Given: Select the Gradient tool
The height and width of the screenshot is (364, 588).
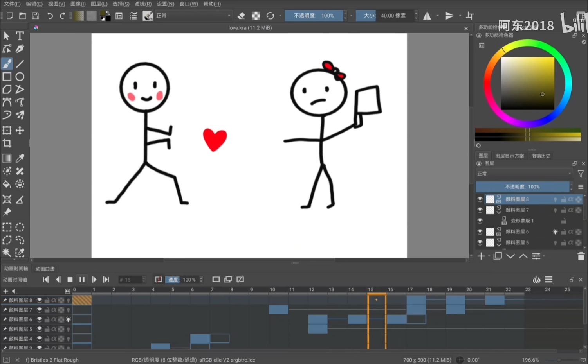Looking at the screenshot, I should pos(7,158).
